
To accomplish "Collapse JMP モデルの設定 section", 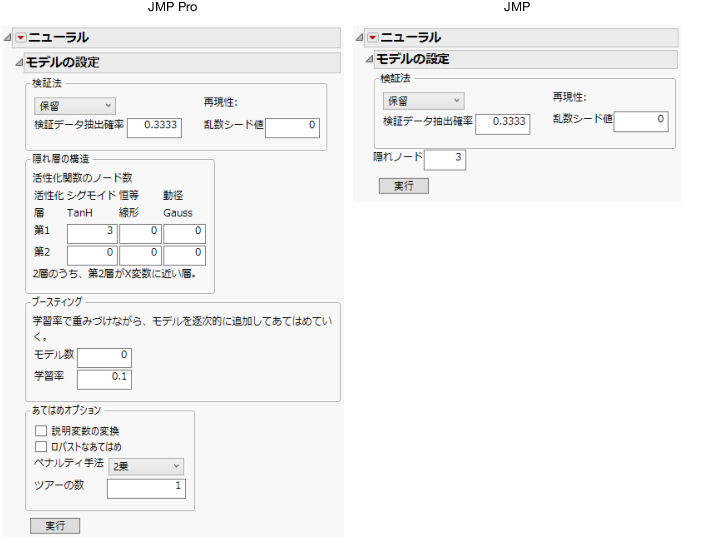I will (369, 59).
